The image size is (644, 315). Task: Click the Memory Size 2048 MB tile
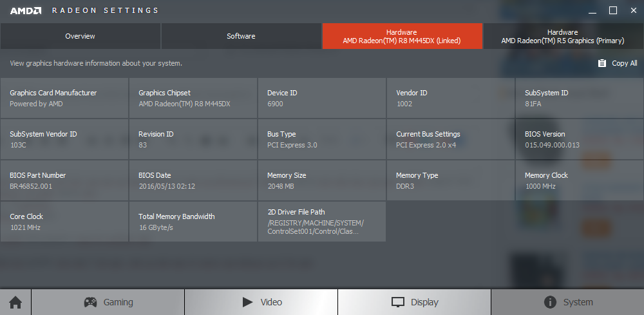pos(322,180)
